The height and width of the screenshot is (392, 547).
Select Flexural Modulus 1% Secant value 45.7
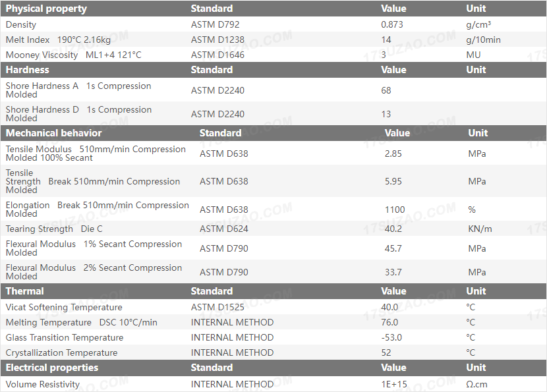coord(393,248)
